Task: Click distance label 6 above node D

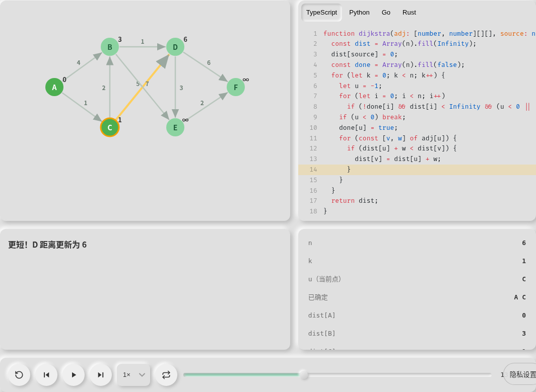Action: [x=185, y=40]
